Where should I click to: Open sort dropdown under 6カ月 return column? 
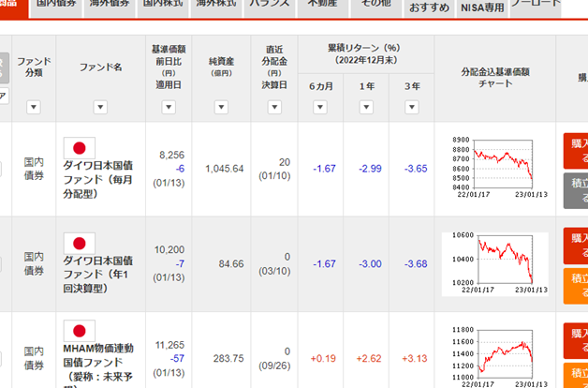tap(320, 108)
